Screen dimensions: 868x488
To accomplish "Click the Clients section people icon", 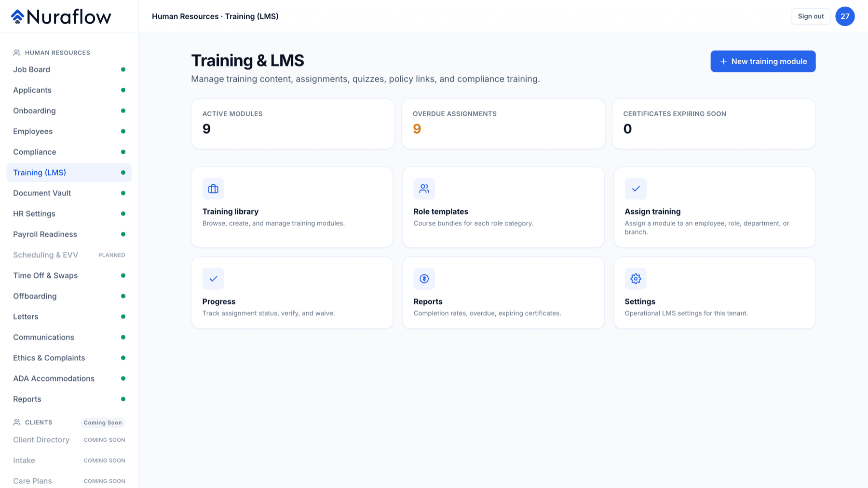I will coord(17,422).
